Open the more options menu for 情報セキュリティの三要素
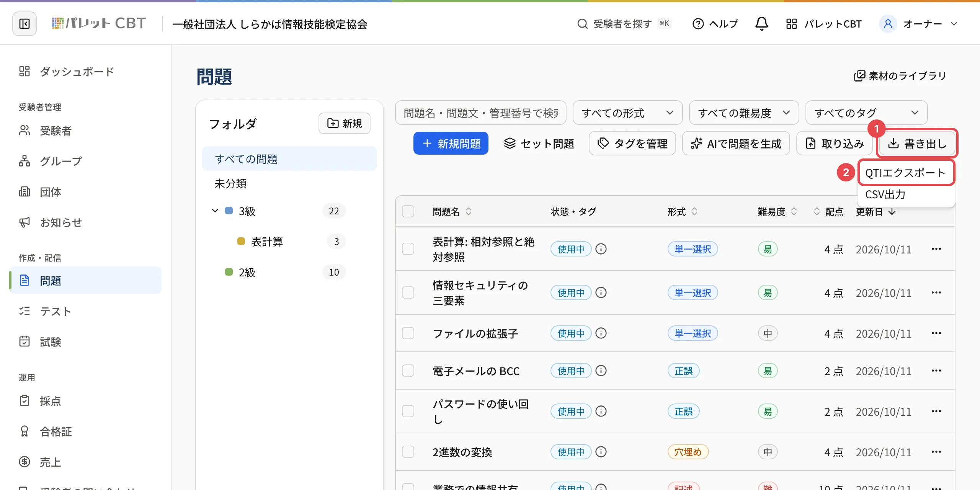The height and width of the screenshot is (490, 980). click(936, 292)
